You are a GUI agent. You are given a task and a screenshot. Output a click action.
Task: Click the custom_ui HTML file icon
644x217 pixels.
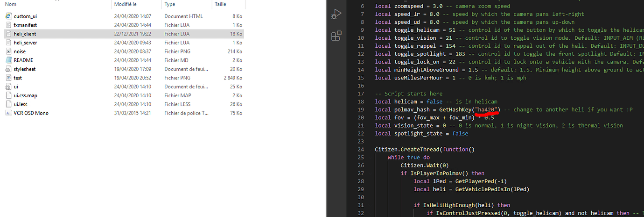(9, 16)
